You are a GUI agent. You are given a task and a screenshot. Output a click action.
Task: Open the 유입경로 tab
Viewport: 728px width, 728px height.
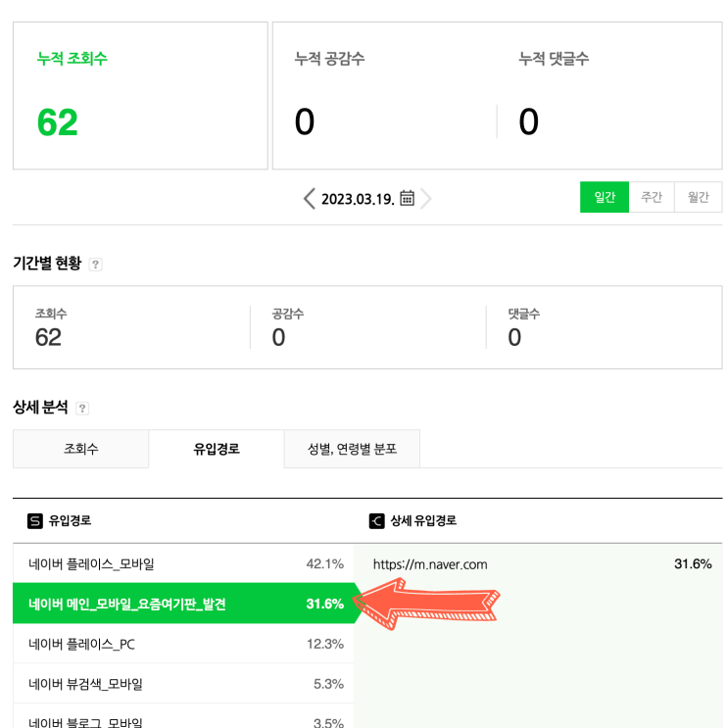tap(217, 449)
